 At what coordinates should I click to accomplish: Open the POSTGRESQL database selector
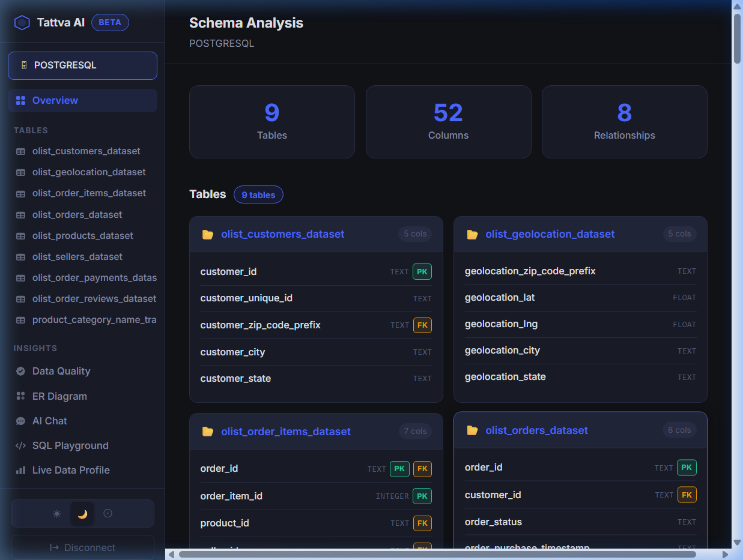[82, 65]
